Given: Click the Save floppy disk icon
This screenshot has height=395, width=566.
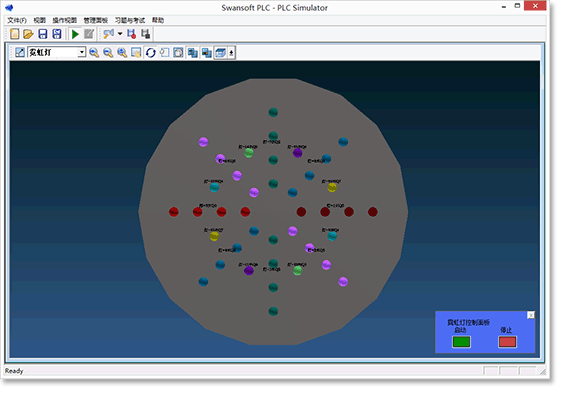Looking at the screenshot, I should tap(43, 34).
